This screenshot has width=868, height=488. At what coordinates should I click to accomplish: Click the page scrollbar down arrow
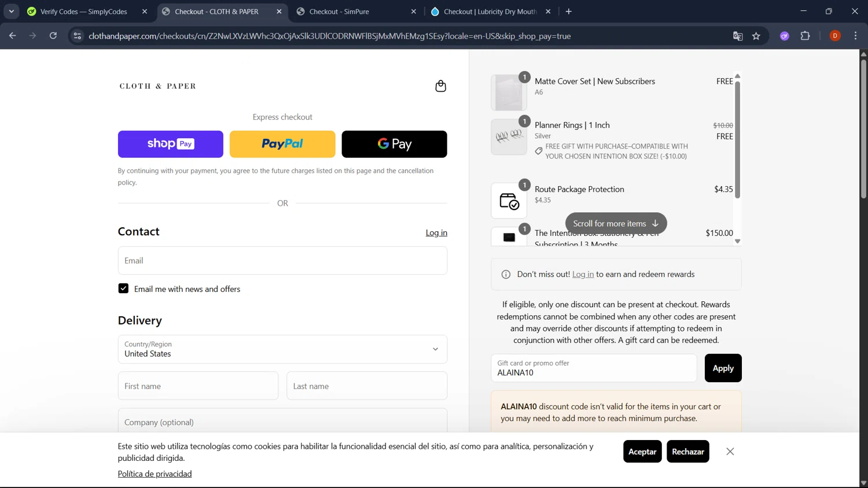(863, 483)
